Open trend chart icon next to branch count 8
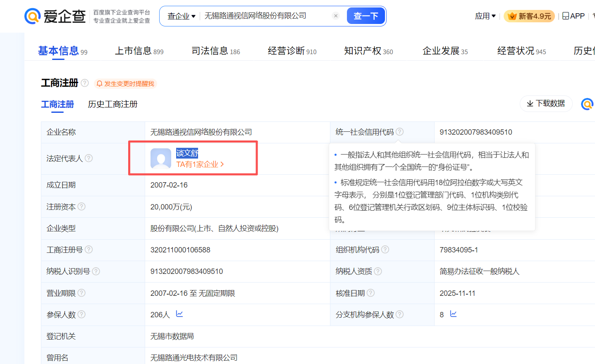 coord(454,314)
